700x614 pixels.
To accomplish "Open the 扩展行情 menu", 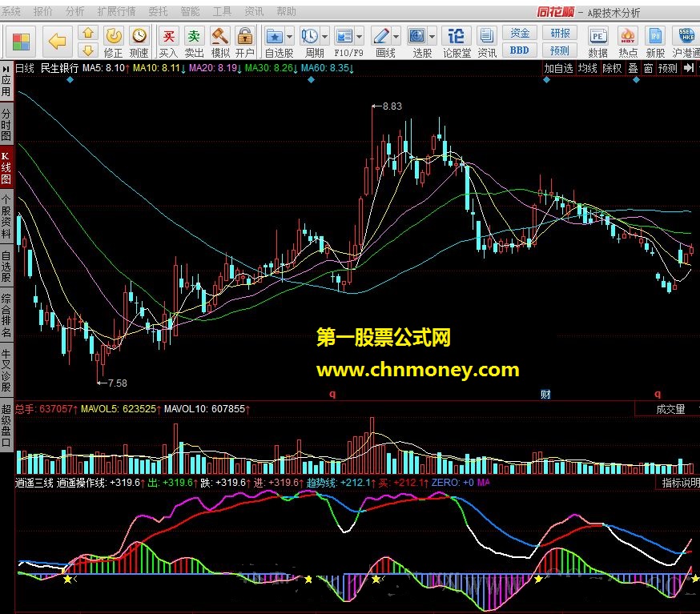I will point(116,11).
